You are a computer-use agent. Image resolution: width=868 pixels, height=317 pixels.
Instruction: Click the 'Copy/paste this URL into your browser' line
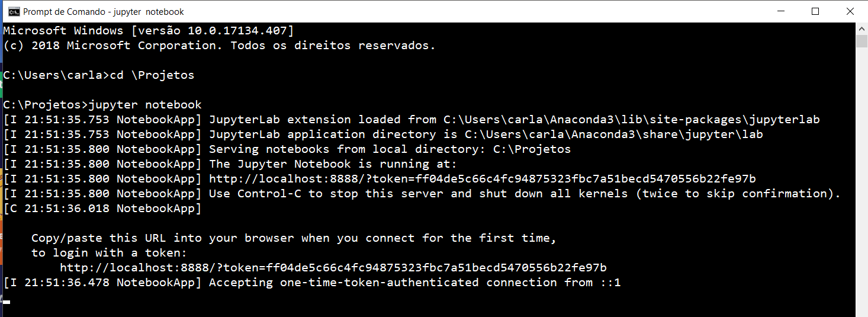click(294, 238)
